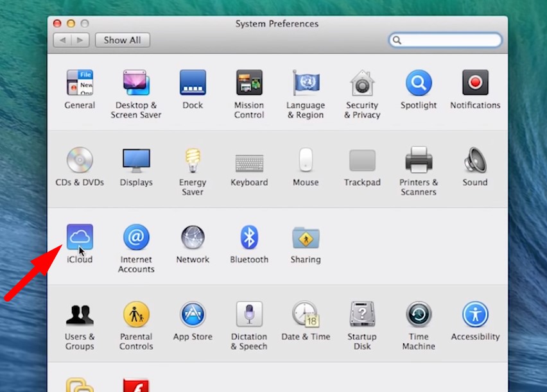Open the Network preferences icon

click(x=193, y=237)
